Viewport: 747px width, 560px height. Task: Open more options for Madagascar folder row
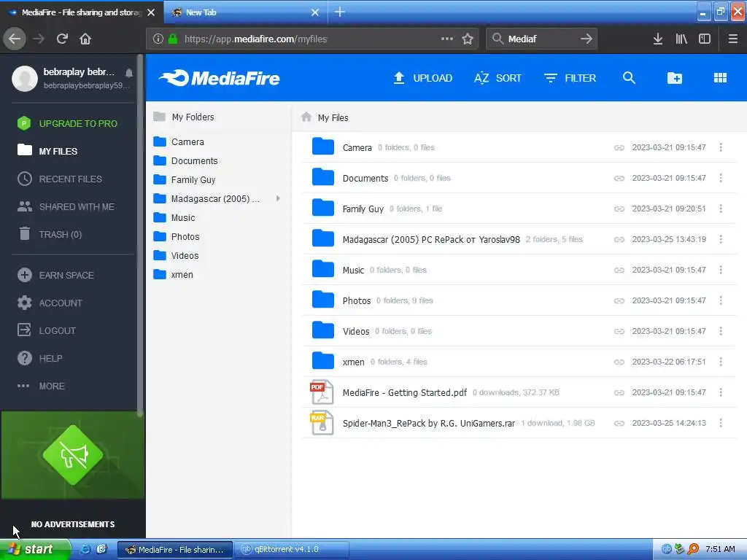click(x=721, y=239)
